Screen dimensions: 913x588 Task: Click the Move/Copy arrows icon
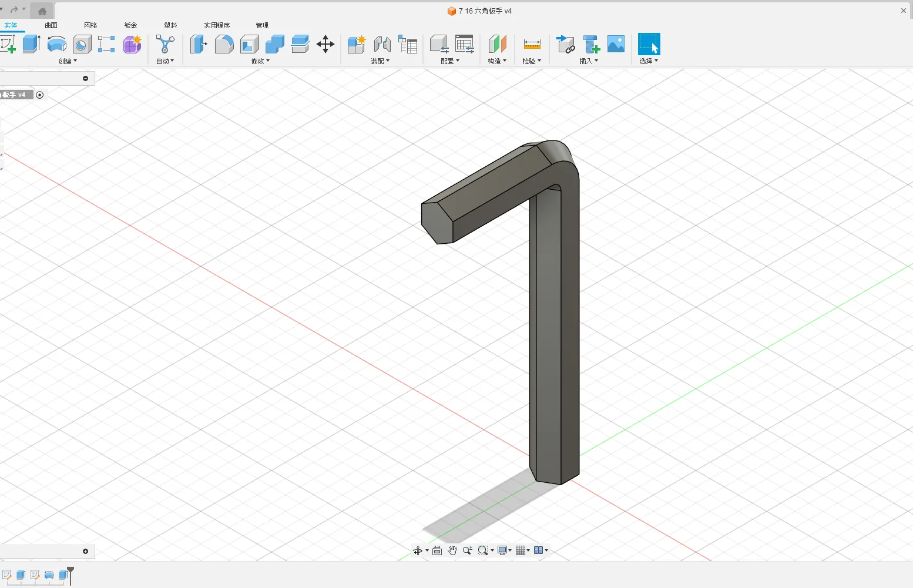tap(325, 44)
